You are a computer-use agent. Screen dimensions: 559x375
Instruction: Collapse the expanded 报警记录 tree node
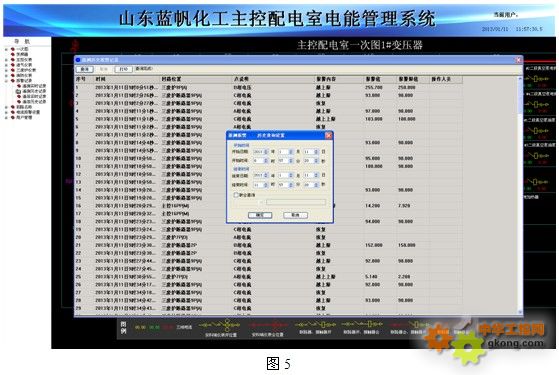click(6, 81)
